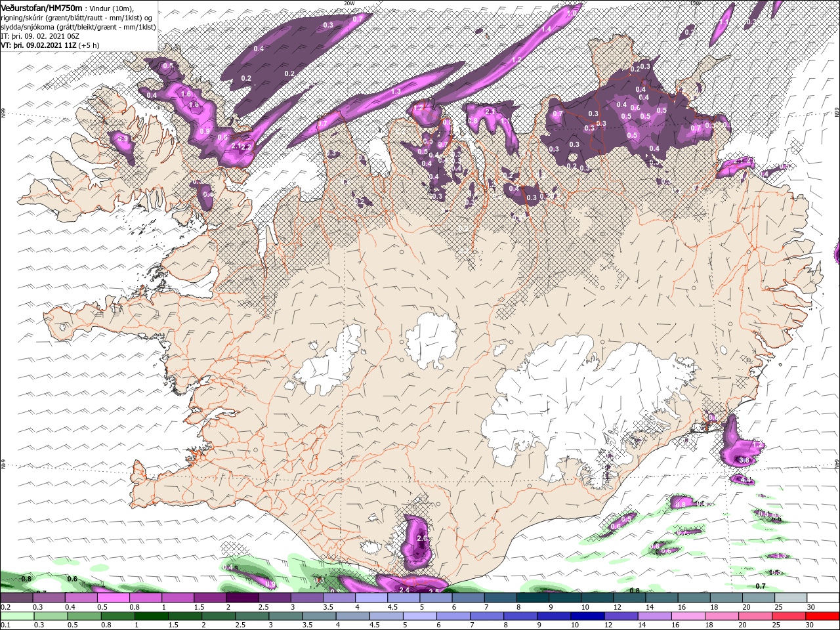
Task: Click the snow legend swatch labeled 1.5
Action: click(210, 598)
